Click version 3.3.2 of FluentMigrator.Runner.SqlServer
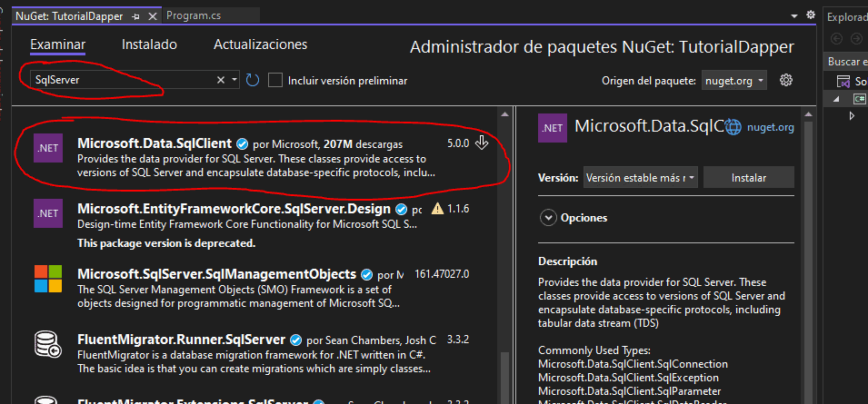 (x=458, y=340)
